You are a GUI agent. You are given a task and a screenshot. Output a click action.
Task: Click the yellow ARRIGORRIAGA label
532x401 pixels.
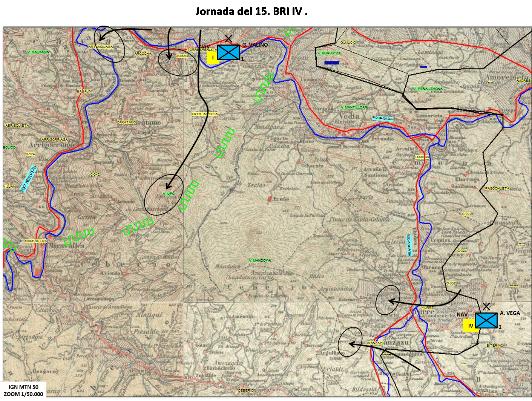coord(55,139)
